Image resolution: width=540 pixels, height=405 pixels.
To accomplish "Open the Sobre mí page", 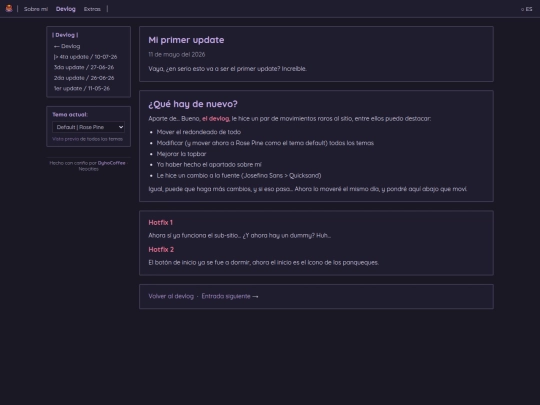I will (36, 9).
